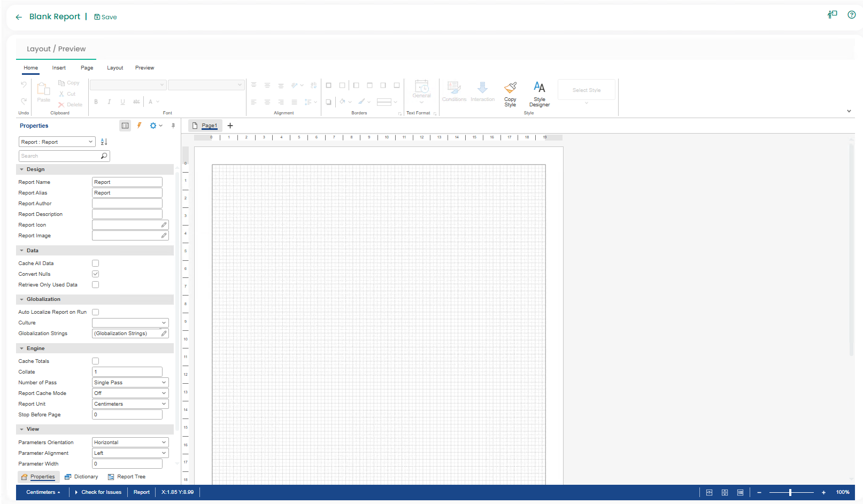Open the Report Unit dropdown
The width and height of the screenshot is (863, 504).
130,404
